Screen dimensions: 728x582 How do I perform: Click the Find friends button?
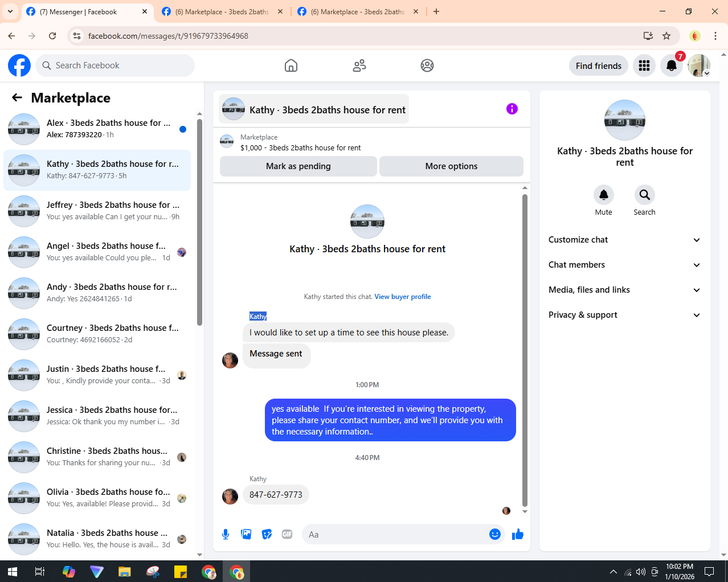click(x=599, y=65)
